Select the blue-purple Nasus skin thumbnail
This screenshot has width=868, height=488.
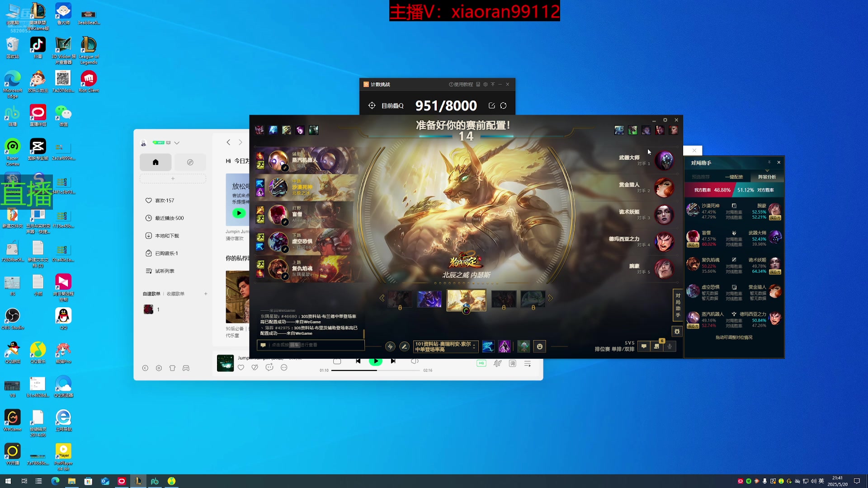429,299
